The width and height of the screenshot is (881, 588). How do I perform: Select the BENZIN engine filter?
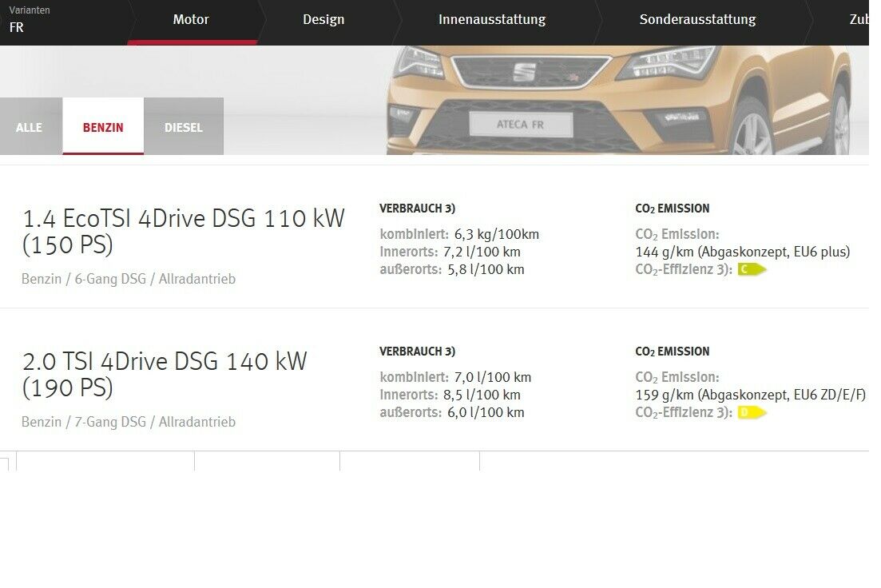point(103,127)
